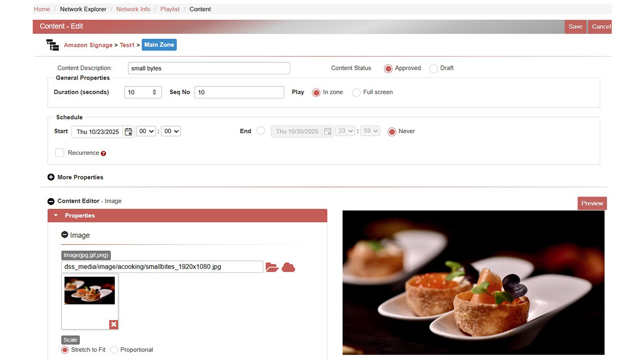Screen dimensions: 644x362
Task: Expand More Properties with the plus icon
Action: [x=51, y=177]
